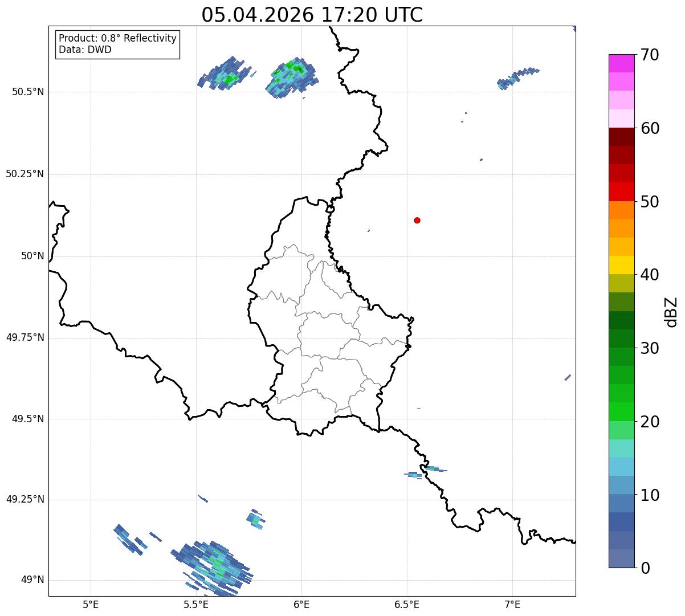
Task: Click the green-core echo near 6°E 50.5°N
Action: click(x=291, y=77)
